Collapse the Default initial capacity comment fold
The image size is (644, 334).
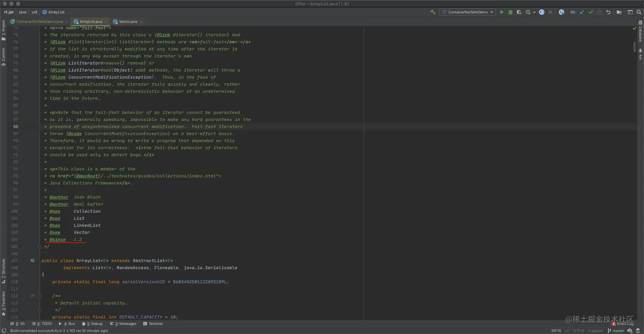point(40,296)
